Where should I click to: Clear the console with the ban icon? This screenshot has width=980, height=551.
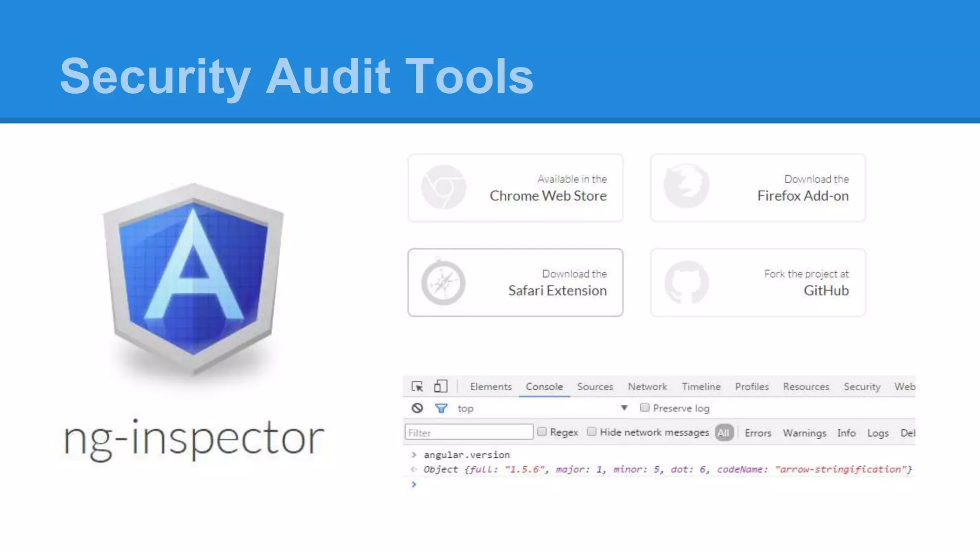pos(417,408)
